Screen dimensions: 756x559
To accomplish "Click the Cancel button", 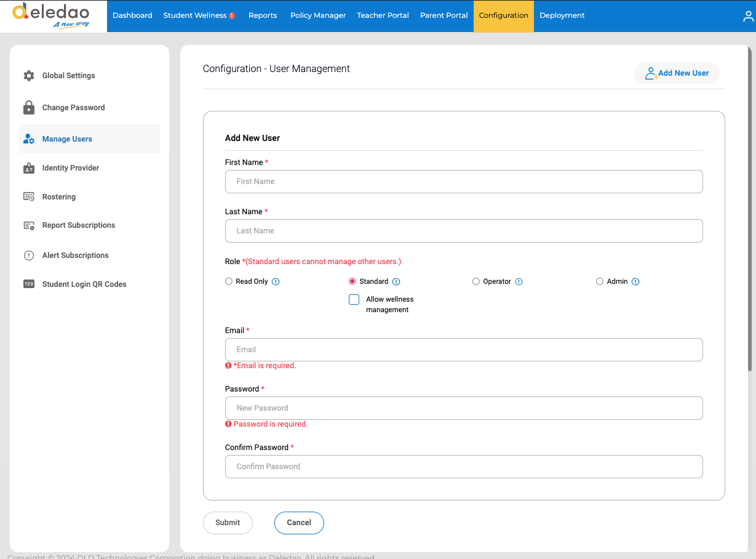I will coord(299,523).
